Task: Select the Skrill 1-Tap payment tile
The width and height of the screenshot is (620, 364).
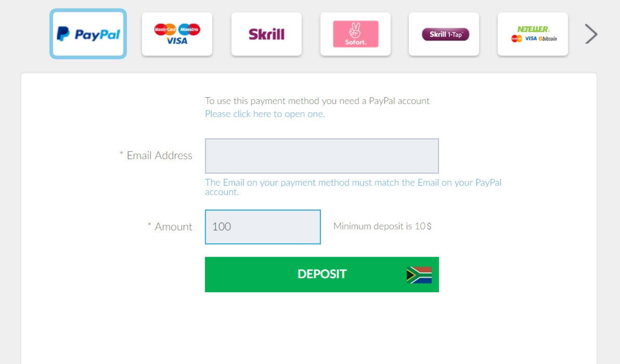Action: (x=444, y=34)
